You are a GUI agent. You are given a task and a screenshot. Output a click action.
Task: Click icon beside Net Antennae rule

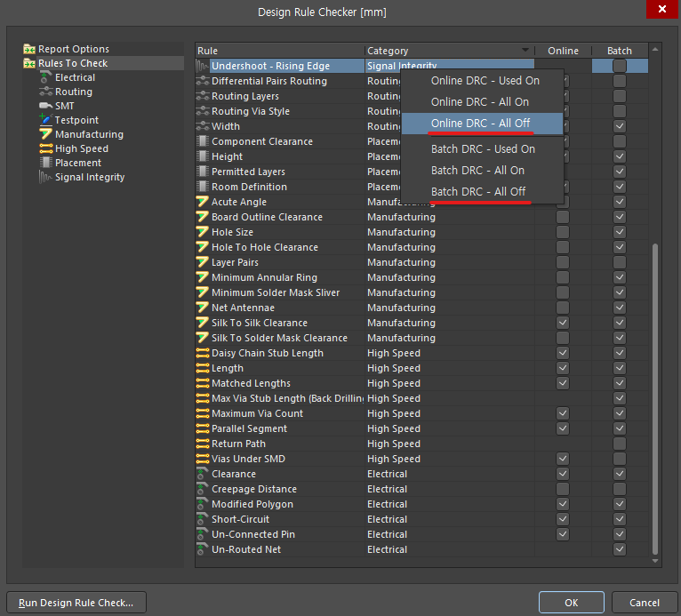203,308
